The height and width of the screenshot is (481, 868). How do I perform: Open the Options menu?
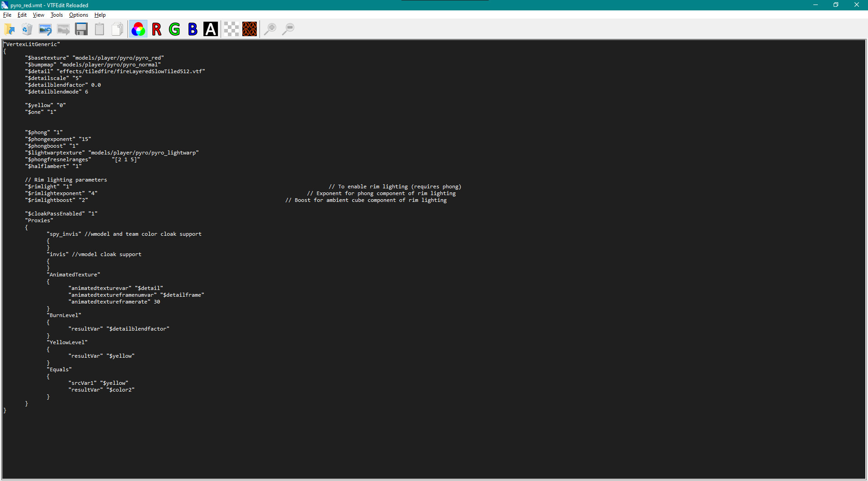coord(78,15)
